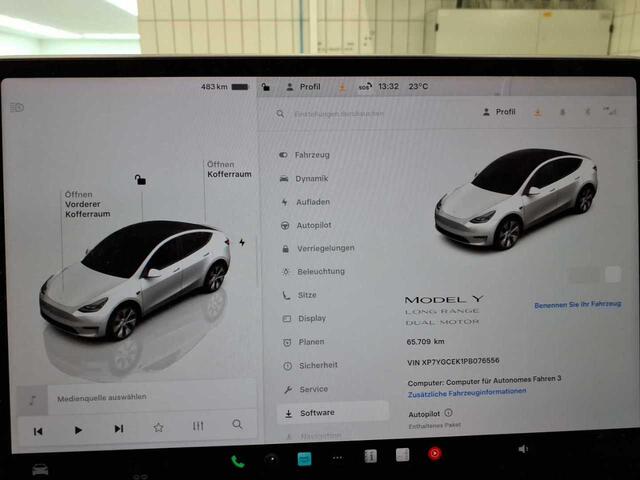640x480 pixels.
Task: Open Profil in the top status bar
Action: tap(303, 87)
